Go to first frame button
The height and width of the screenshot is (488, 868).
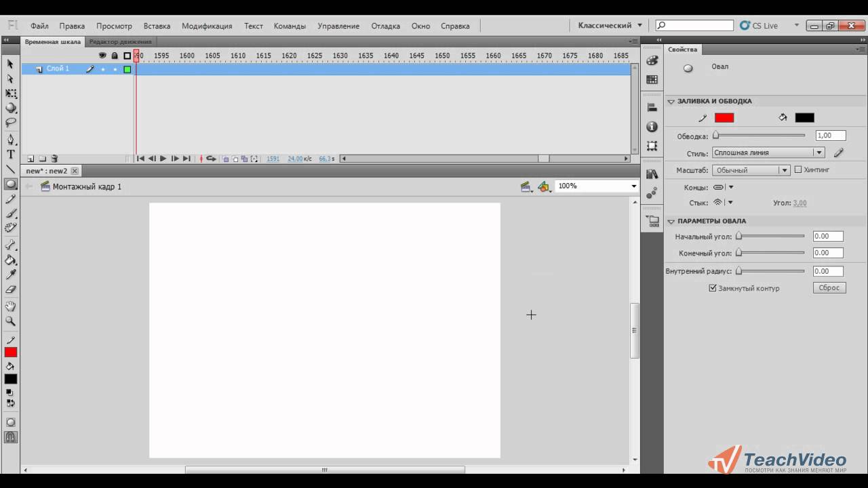[x=140, y=159]
